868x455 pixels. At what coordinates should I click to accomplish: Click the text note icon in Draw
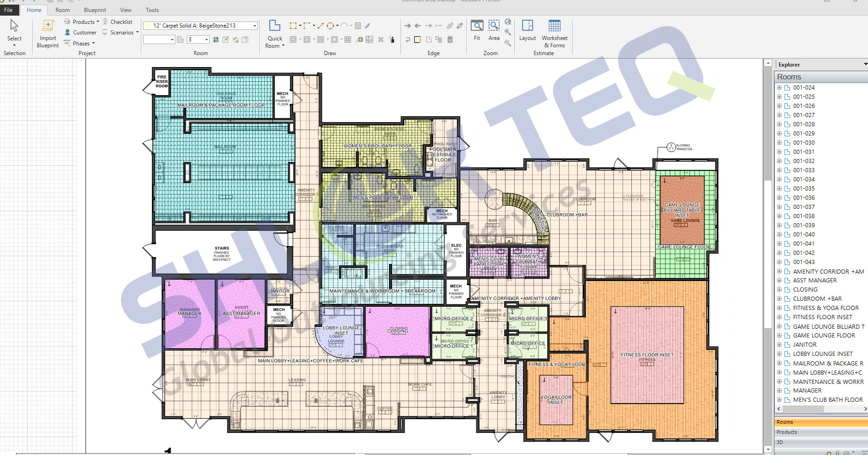click(x=358, y=26)
